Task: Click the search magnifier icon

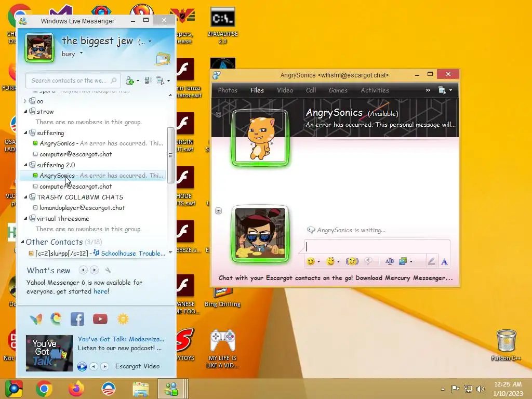Action: (x=114, y=81)
